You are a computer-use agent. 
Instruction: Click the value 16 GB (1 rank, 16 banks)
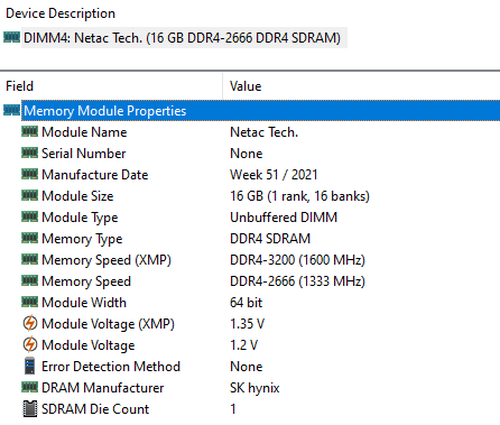tap(300, 196)
